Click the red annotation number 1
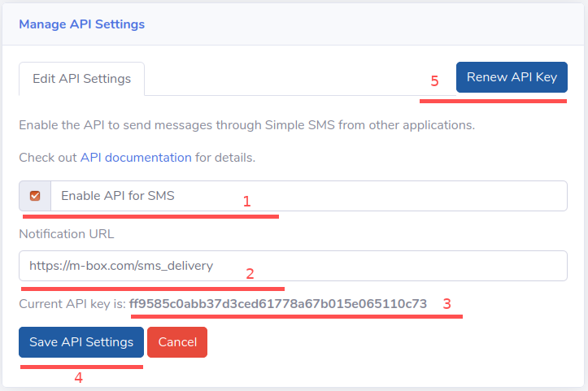The height and width of the screenshot is (391, 588). tap(246, 202)
